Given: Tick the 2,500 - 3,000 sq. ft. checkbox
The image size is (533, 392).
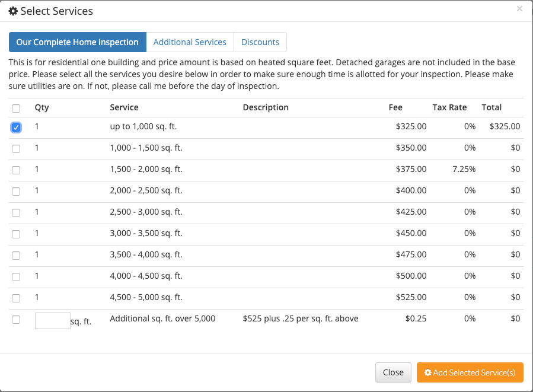Looking at the screenshot, I should 16,213.
